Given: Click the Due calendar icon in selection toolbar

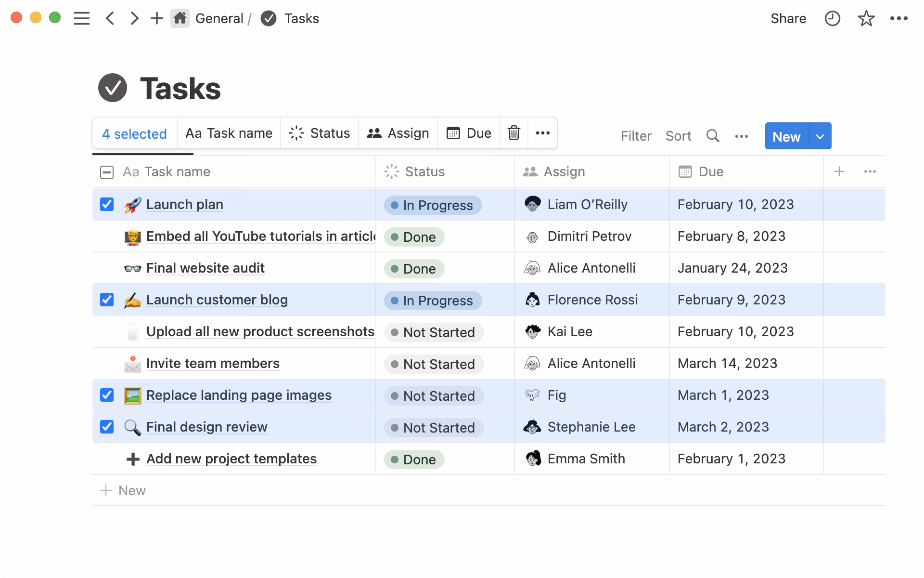Looking at the screenshot, I should tap(453, 133).
